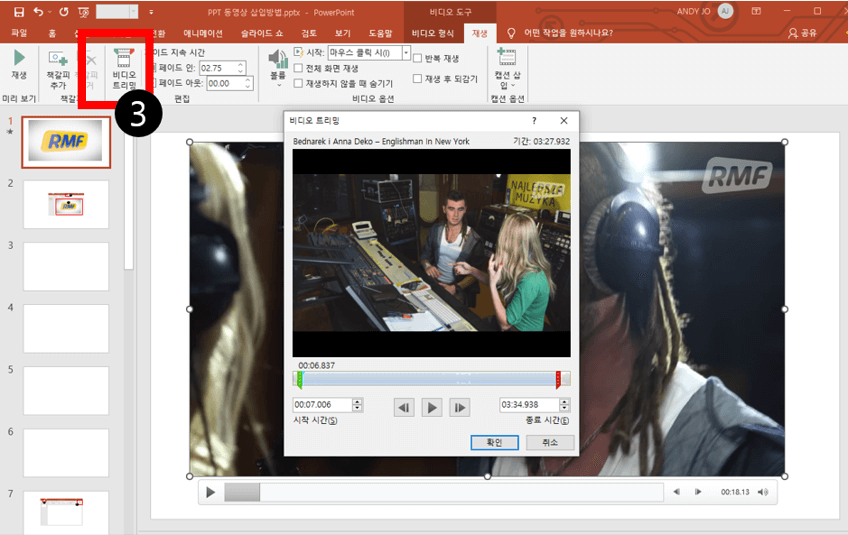This screenshot has width=848, height=535.
Task: Click the 시작 시간 00:07.006 field
Action: (x=322, y=405)
